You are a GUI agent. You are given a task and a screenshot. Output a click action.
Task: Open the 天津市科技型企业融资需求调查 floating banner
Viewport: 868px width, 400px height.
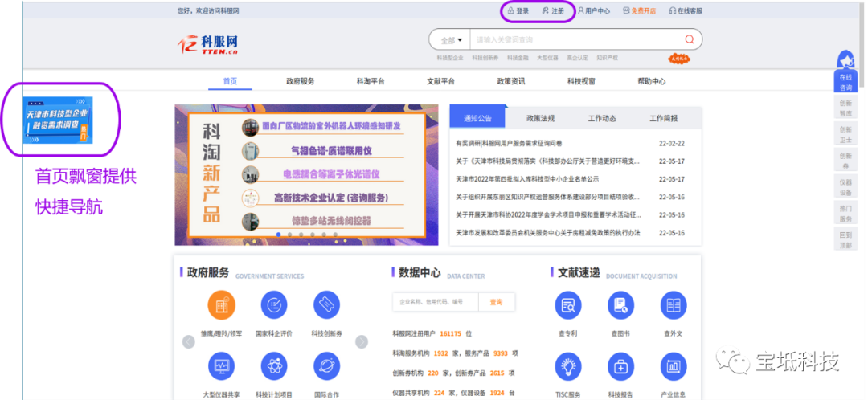(58, 120)
